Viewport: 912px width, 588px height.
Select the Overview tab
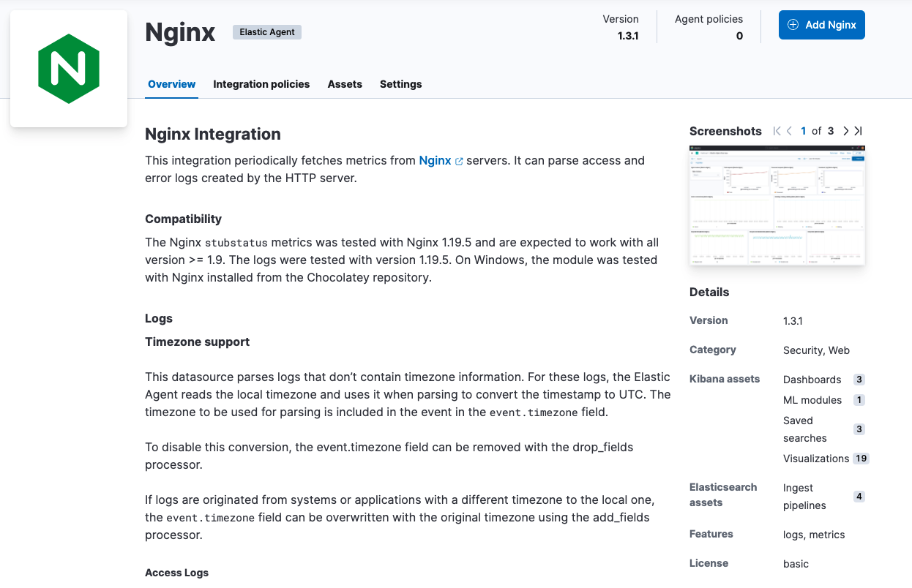coord(171,84)
